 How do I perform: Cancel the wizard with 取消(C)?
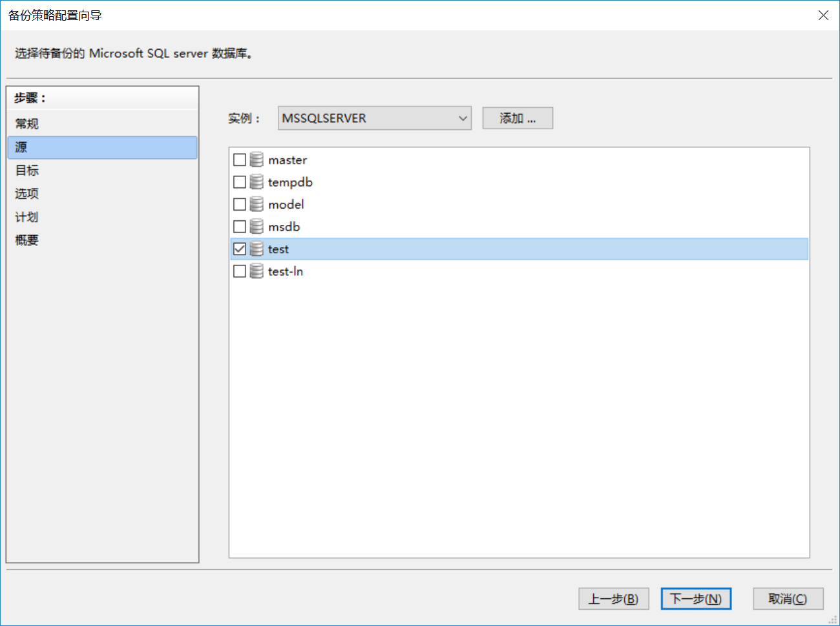click(x=788, y=599)
